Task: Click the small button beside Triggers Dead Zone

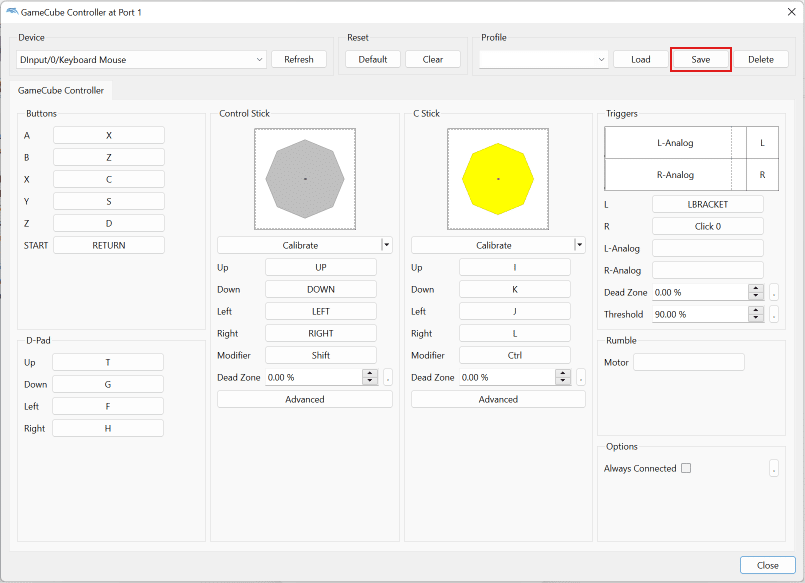Action: click(x=774, y=292)
